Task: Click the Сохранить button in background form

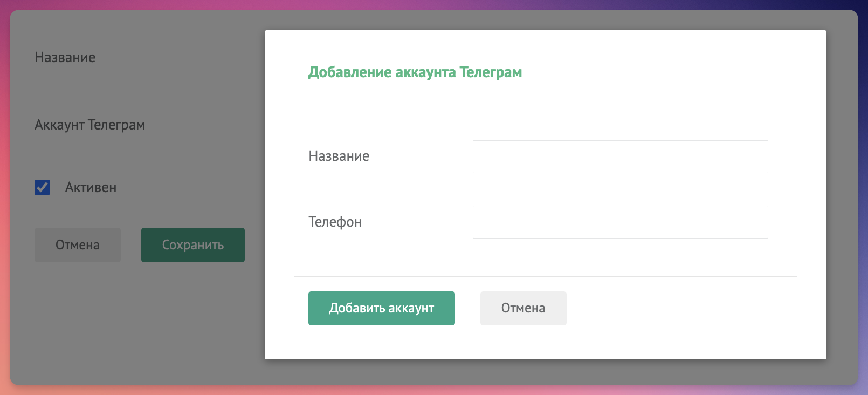Action: (x=193, y=245)
